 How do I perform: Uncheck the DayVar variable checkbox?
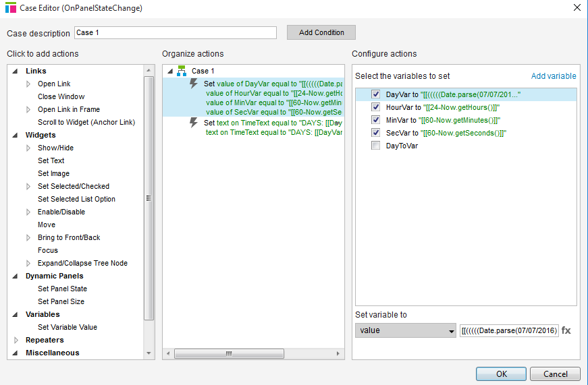pyautogui.click(x=376, y=95)
